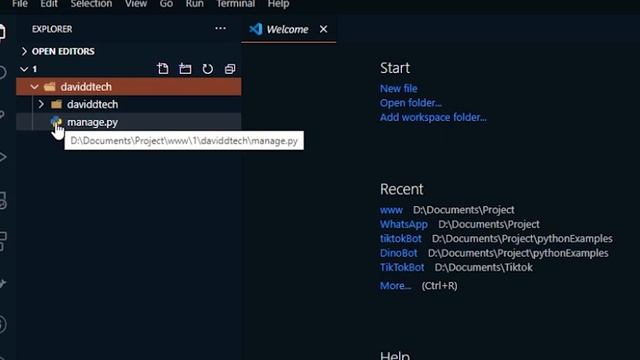
Task: Expand the nested daviddtech folder chevron
Action: 41,104
